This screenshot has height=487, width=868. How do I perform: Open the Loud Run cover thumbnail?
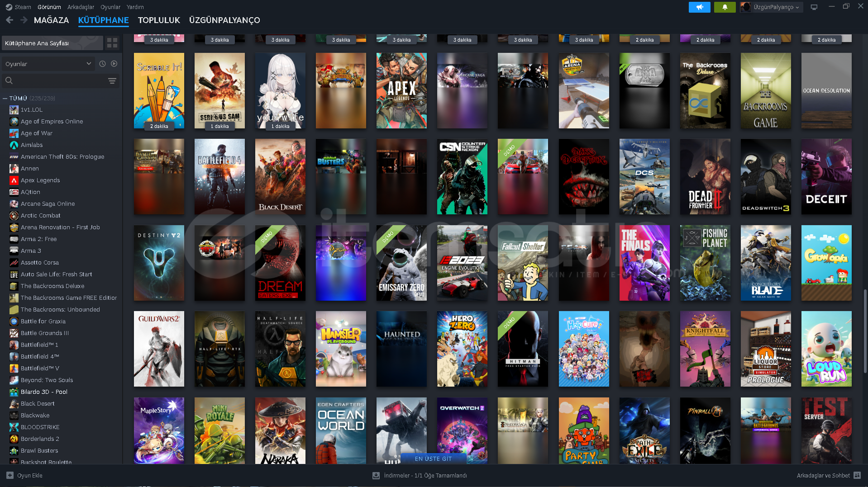[x=826, y=349]
